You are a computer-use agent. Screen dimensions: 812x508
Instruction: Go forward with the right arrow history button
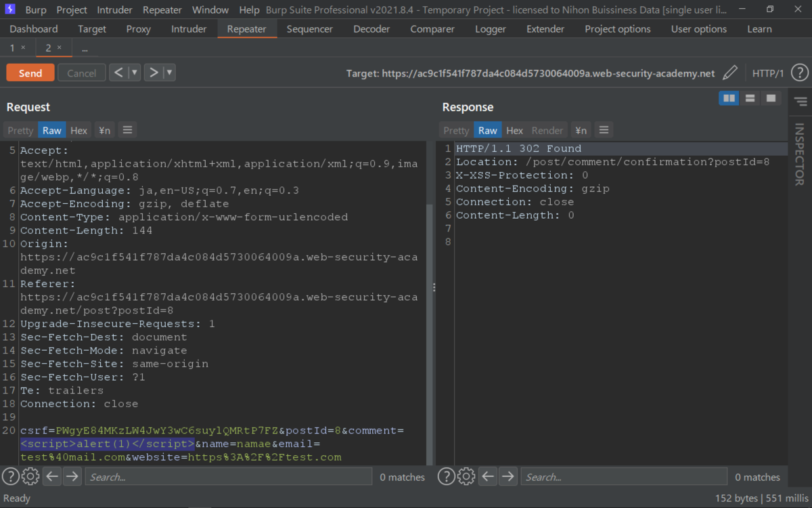point(154,72)
